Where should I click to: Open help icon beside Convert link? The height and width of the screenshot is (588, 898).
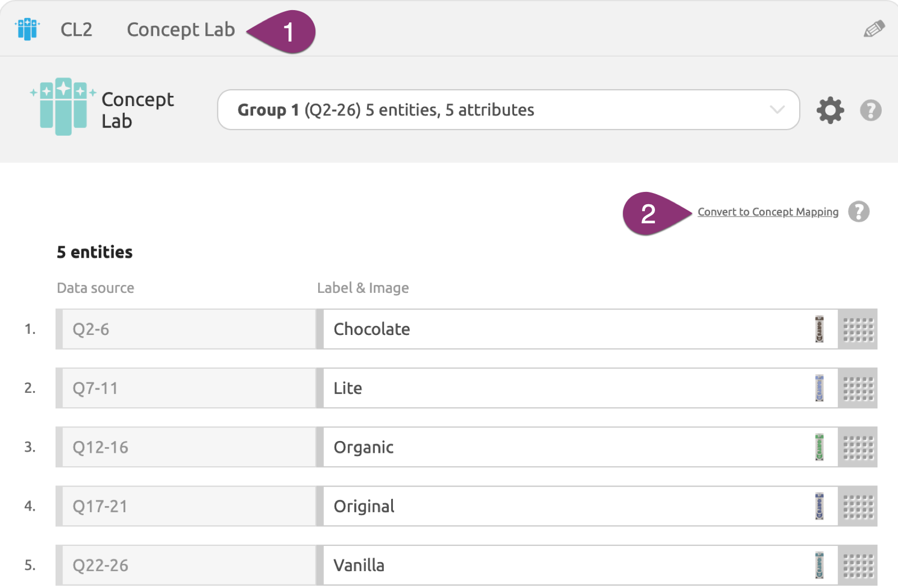tap(859, 212)
